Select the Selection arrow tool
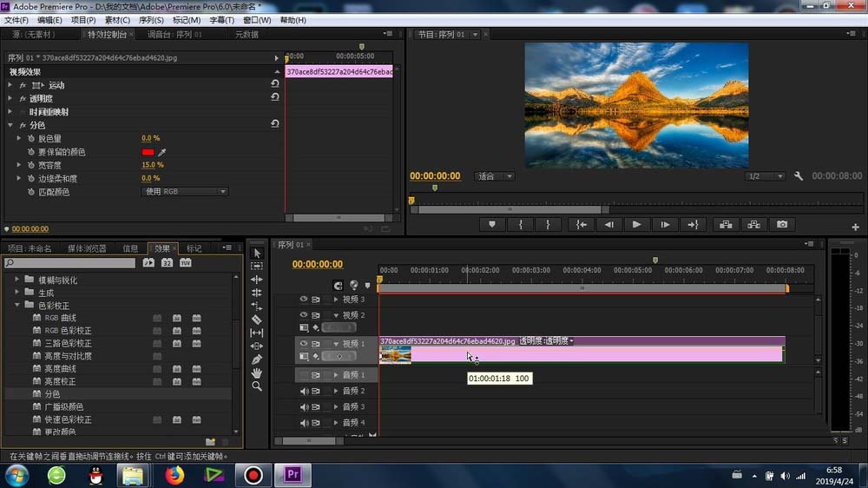Screen dimensions: 868x488 257,254
